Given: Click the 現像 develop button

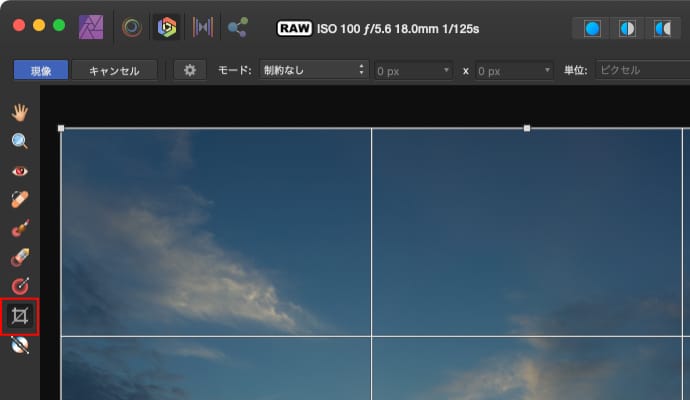Looking at the screenshot, I should pos(41,70).
